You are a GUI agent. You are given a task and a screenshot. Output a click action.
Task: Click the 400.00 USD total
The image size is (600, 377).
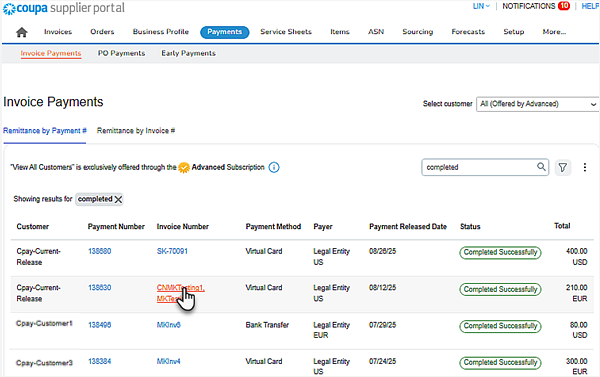click(576, 257)
